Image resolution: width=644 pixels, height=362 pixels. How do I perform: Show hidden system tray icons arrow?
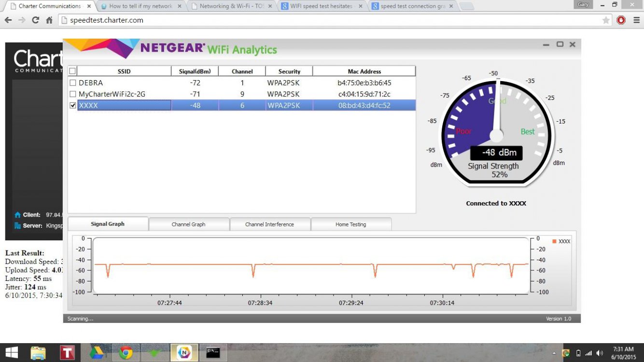[x=554, y=353]
